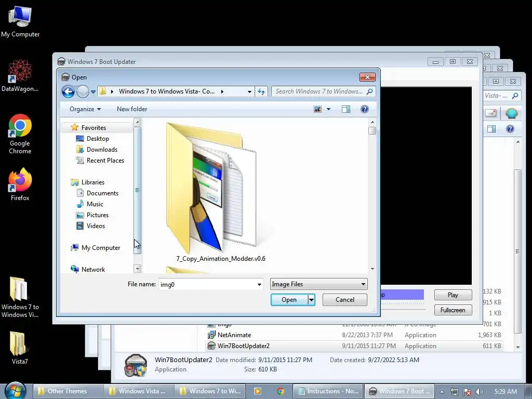
Task: Select Win7BootUpdater2 in the Explorer file list
Action: coord(354,345)
